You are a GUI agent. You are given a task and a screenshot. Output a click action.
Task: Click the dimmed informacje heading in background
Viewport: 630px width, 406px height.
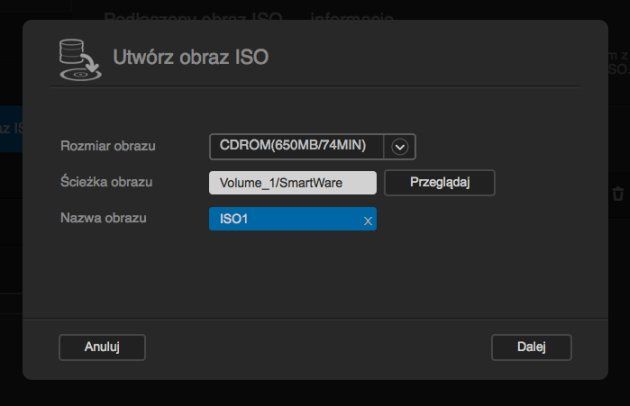click(x=352, y=17)
